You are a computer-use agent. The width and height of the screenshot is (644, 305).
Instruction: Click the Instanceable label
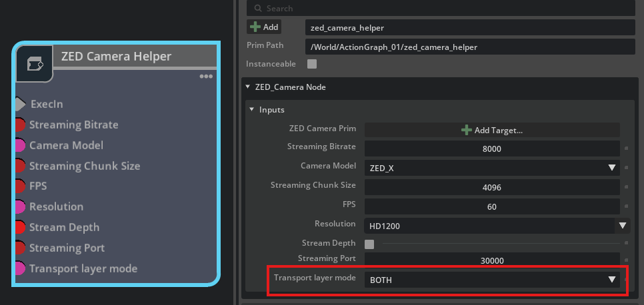[x=271, y=64]
